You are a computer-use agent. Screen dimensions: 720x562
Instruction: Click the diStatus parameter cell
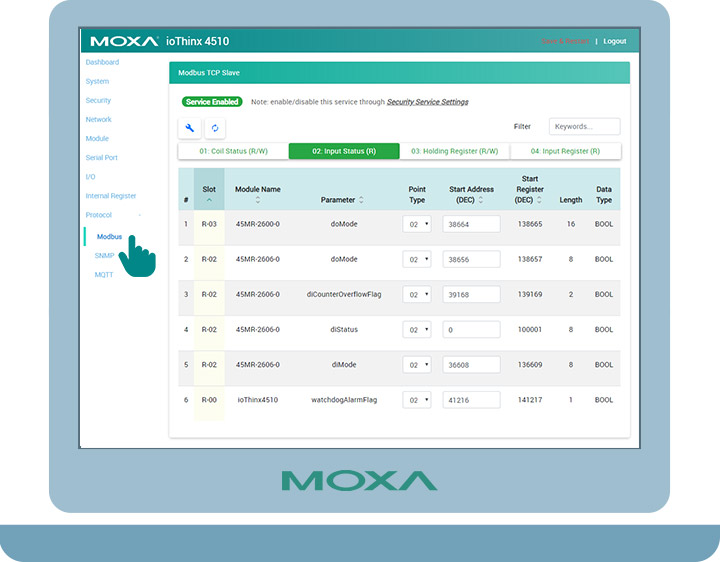(344, 330)
